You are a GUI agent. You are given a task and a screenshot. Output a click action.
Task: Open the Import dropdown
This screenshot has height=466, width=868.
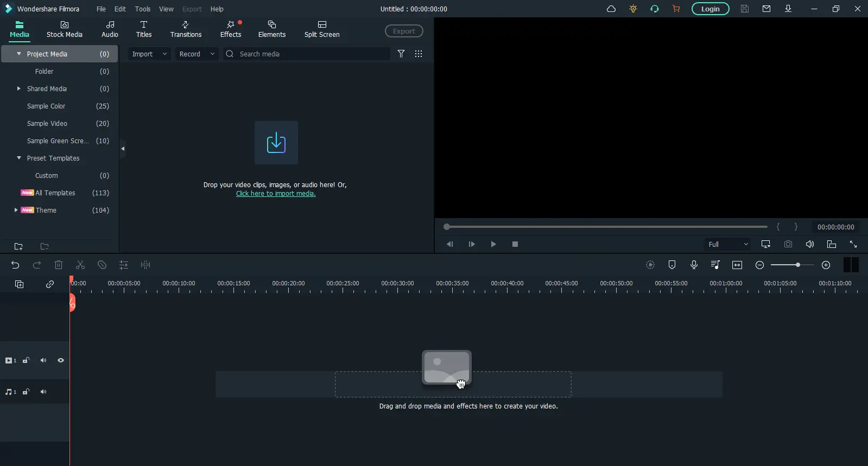149,54
